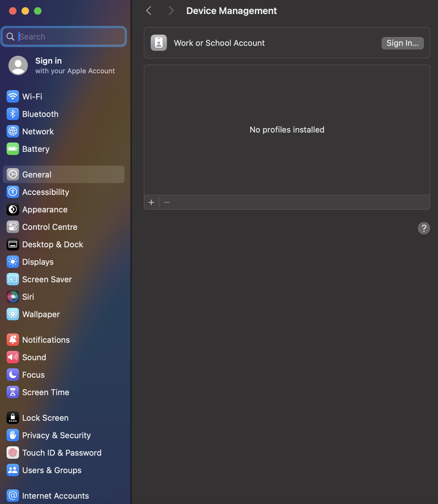
Task: Click the Sign In... button
Action: click(x=402, y=43)
